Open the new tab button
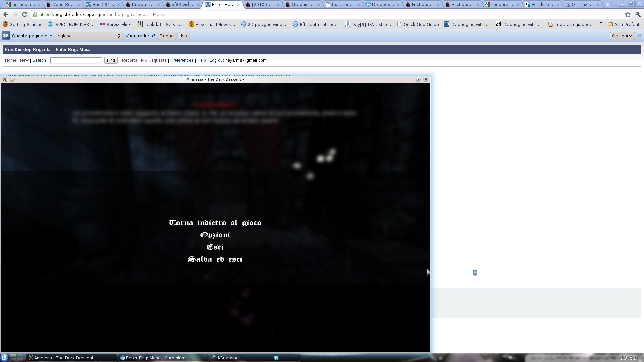Screen dimensions: 644x362 [607, 5]
